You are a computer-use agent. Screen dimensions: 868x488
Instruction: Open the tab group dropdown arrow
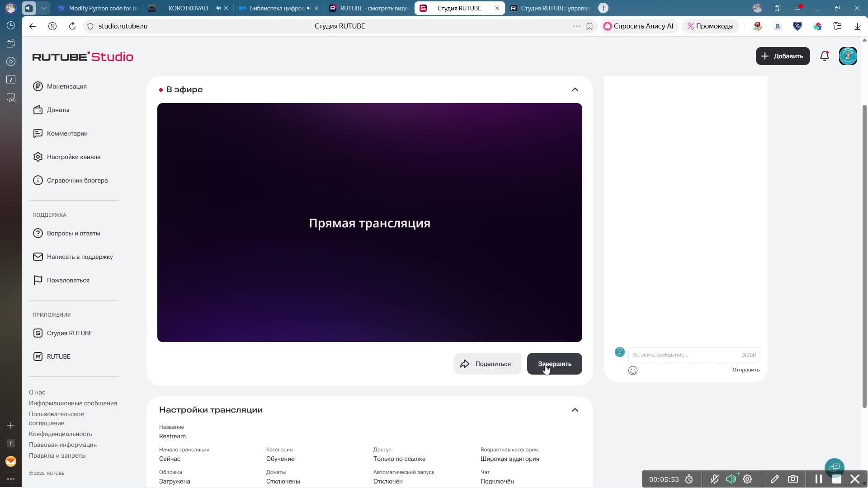(43, 8)
